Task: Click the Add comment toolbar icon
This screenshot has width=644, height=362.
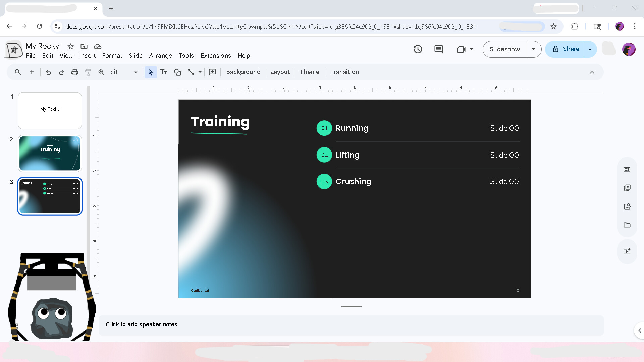Action: (212, 72)
